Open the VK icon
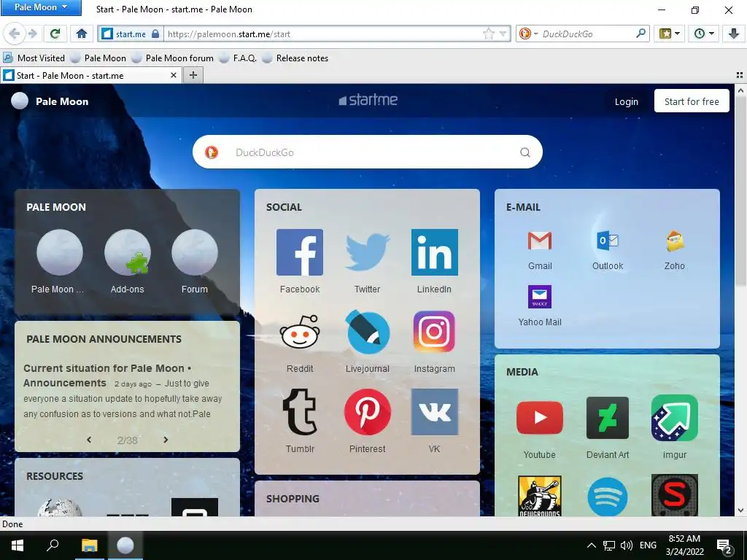Screen dimensions: 747x560 click(435, 412)
